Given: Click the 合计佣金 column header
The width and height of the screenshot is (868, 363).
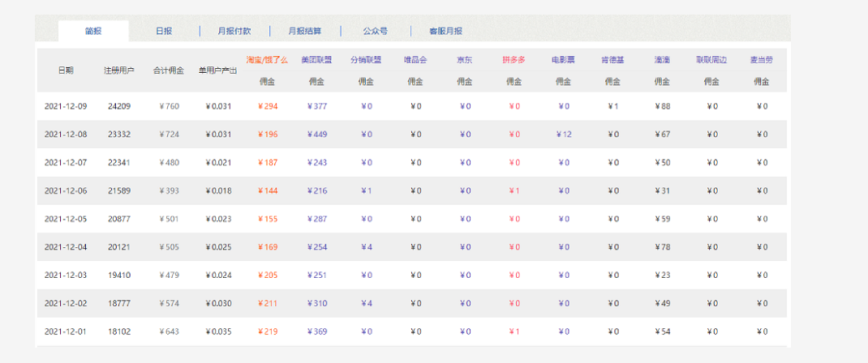Looking at the screenshot, I should point(169,70).
